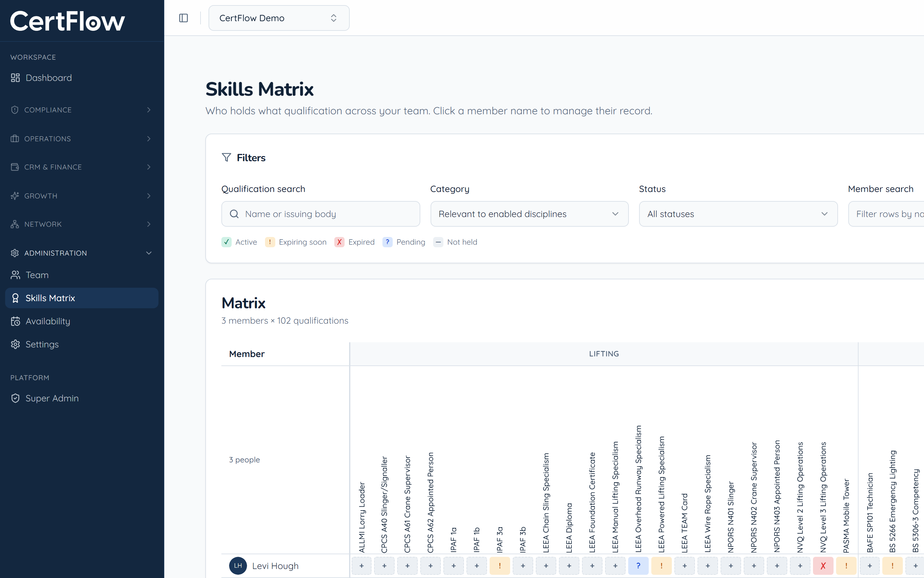Viewport: 924px width, 578px height.
Task: Focus the Qualification search field
Action: 321,214
